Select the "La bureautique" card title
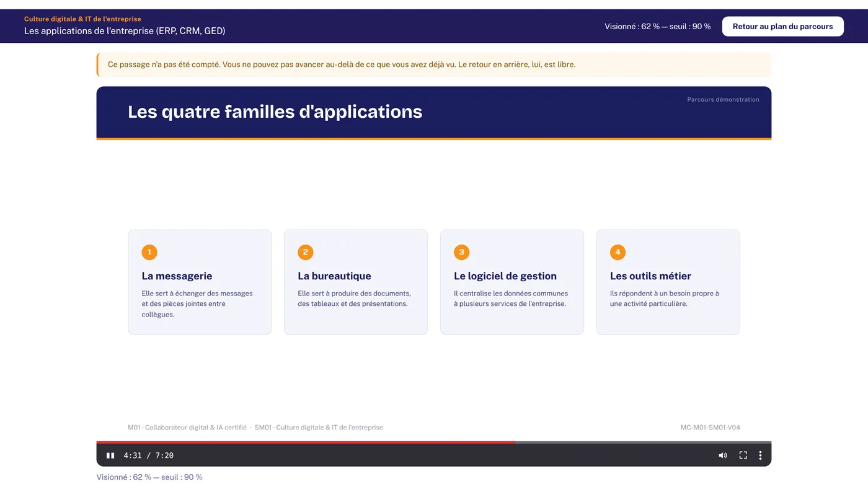Image resolution: width=868 pixels, height=489 pixels. tap(334, 276)
